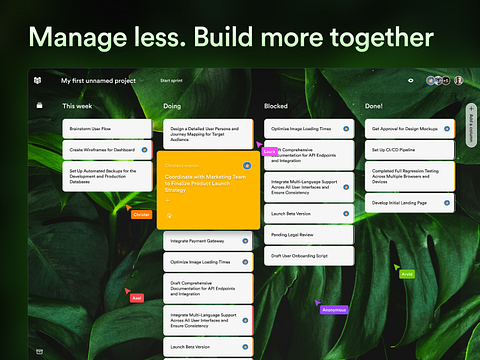Expand the My first unnamed project dropdown

point(142,81)
